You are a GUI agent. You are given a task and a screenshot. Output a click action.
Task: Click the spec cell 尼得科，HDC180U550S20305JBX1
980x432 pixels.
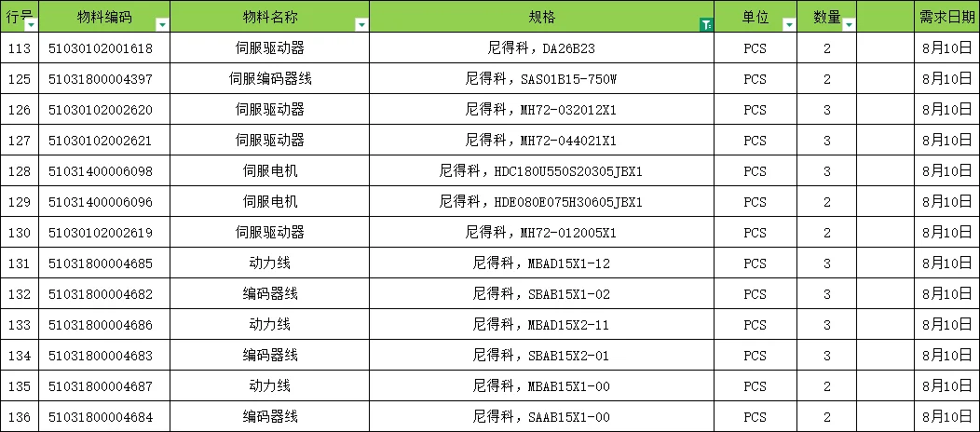click(x=541, y=170)
